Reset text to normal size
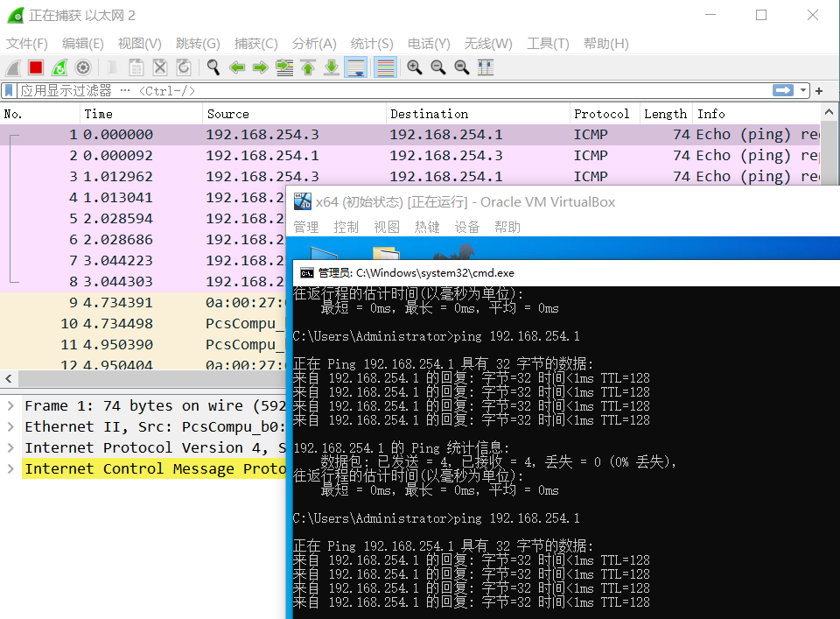840x619 pixels. [461, 67]
